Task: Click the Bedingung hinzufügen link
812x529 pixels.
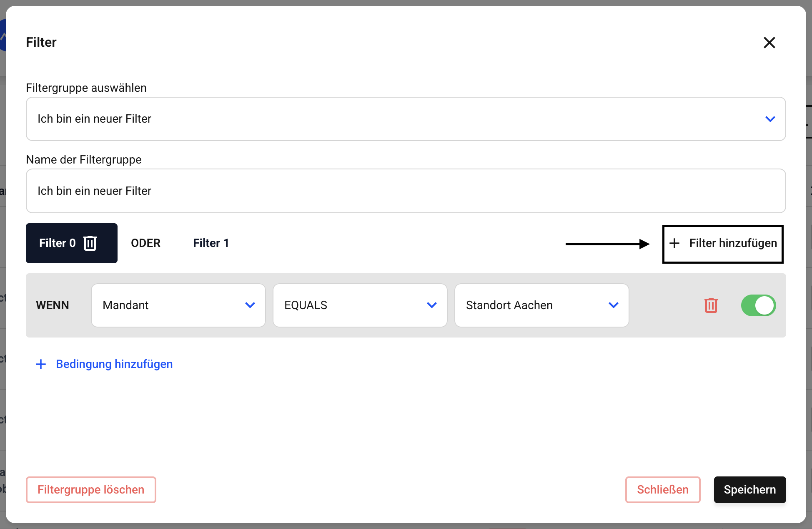Action: click(x=114, y=364)
